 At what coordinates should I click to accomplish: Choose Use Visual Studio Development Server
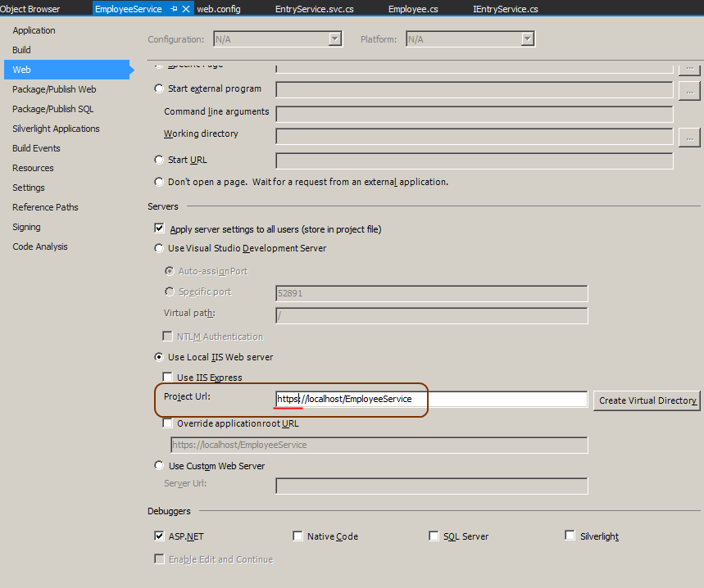pos(159,248)
